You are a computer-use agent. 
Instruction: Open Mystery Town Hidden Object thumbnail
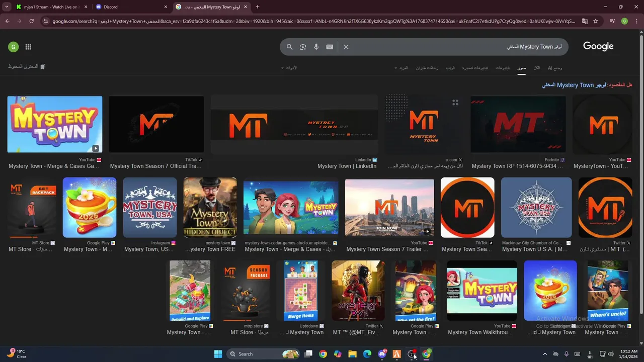(x=210, y=207)
